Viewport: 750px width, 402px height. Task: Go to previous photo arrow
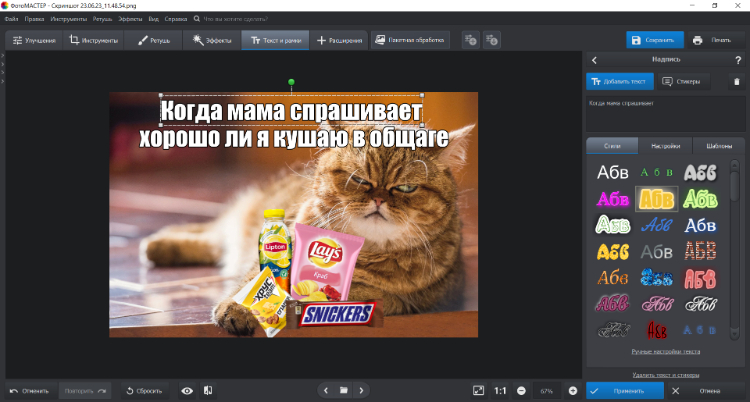coord(326,391)
